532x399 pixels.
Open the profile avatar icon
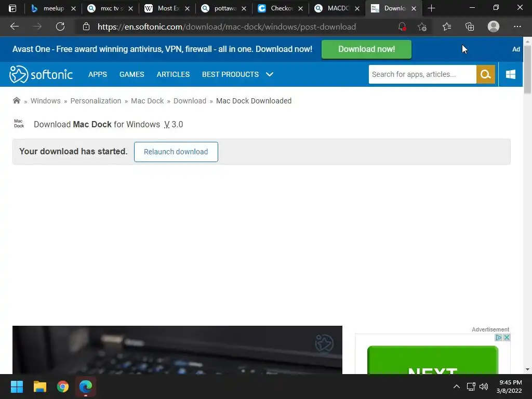coord(494,26)
